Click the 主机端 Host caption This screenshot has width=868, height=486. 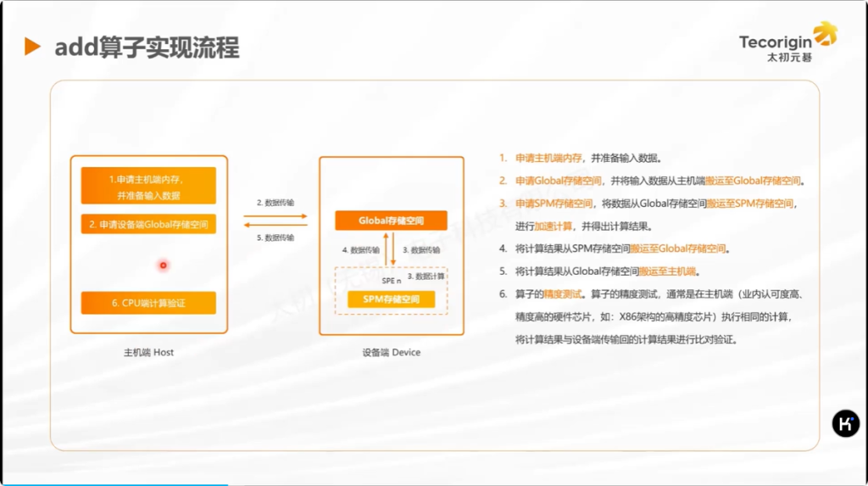148,352
